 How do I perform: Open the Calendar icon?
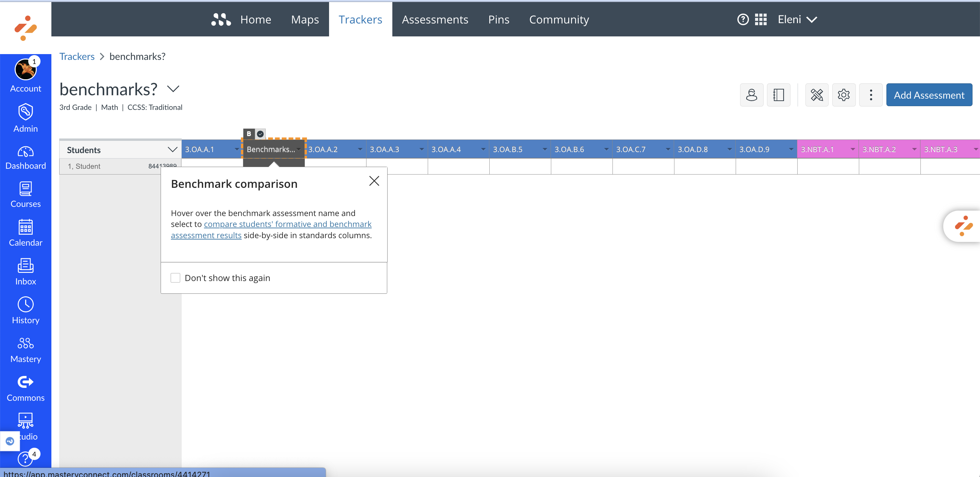(26, 227)
